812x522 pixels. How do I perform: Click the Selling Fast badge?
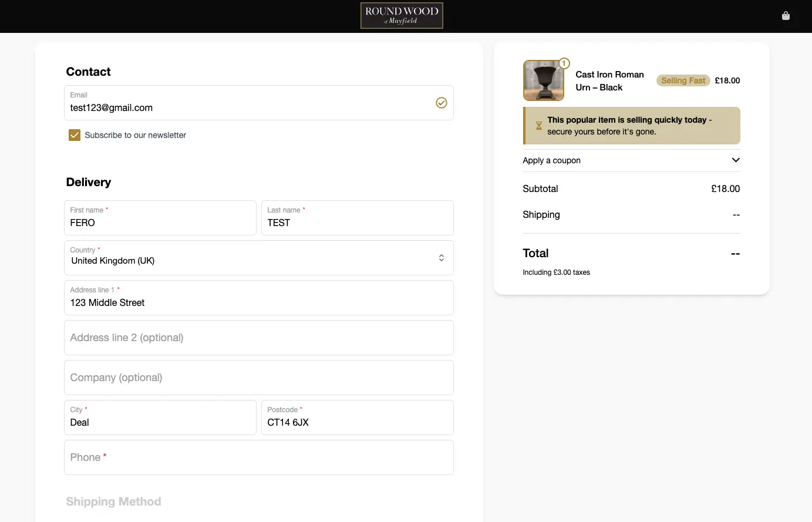[x=683, y=81]
